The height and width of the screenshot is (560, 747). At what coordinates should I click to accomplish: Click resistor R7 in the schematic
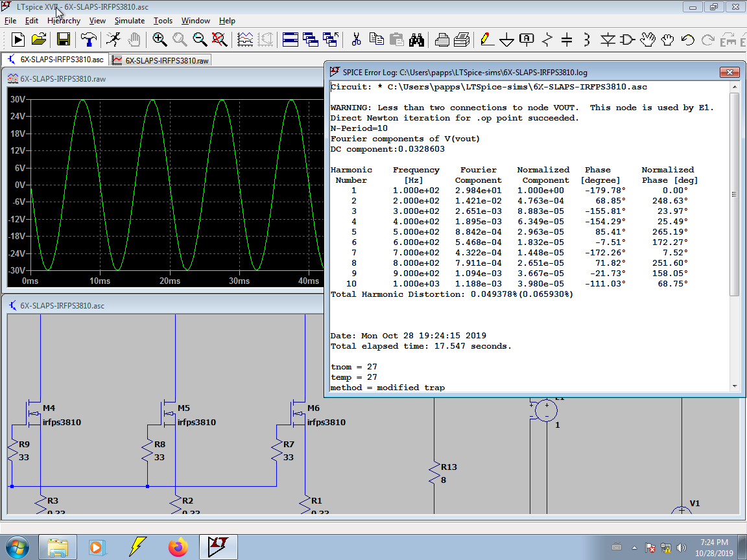[277, 450]
